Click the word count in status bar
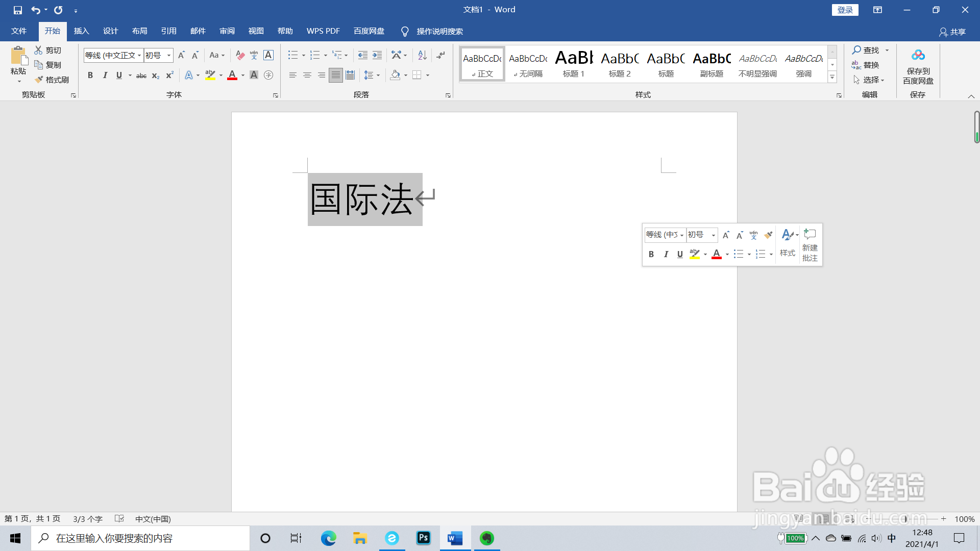980x551 pixels. 87,519
